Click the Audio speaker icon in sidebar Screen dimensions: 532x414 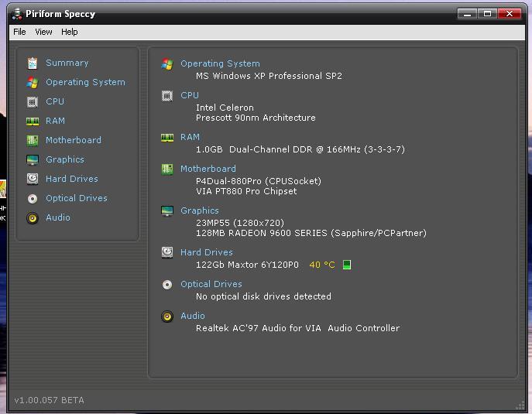[33, 218]
